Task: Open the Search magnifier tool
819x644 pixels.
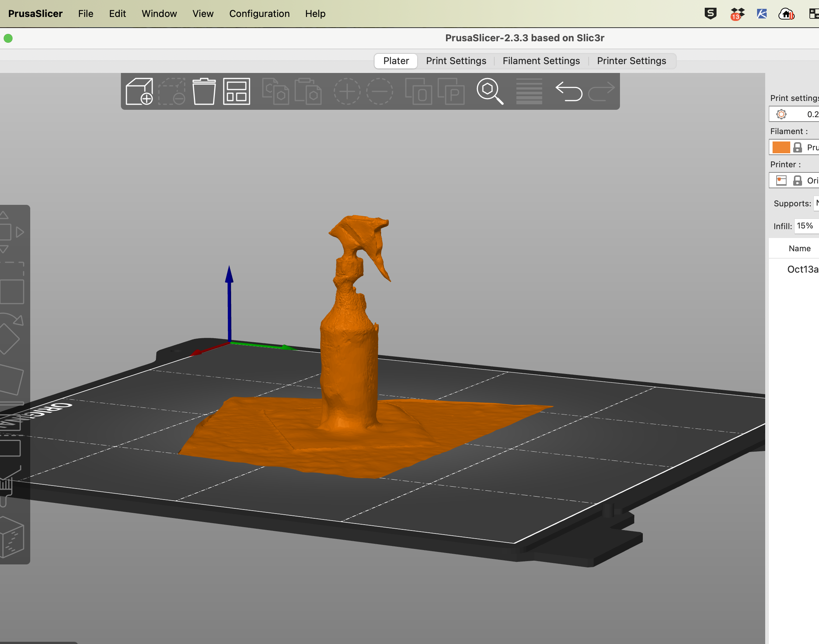Action: pyautogui.click(x=490, y=91)
